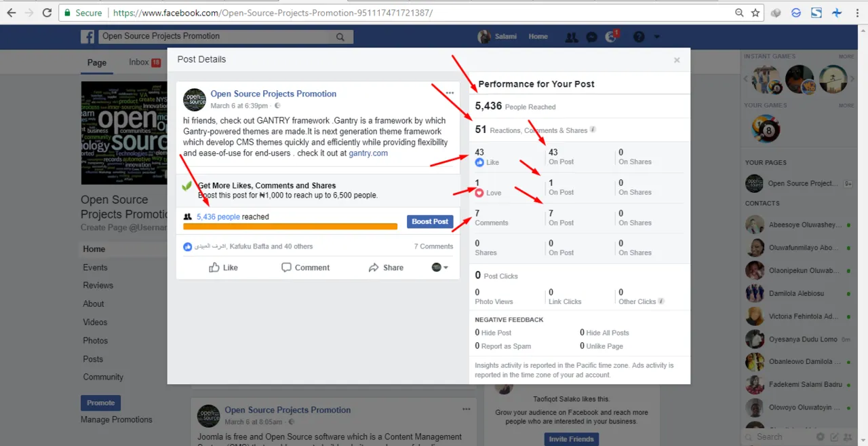Click the reach orange progress bar
Viewport: 868px width, 446px height.
click(x=290, y=227)
